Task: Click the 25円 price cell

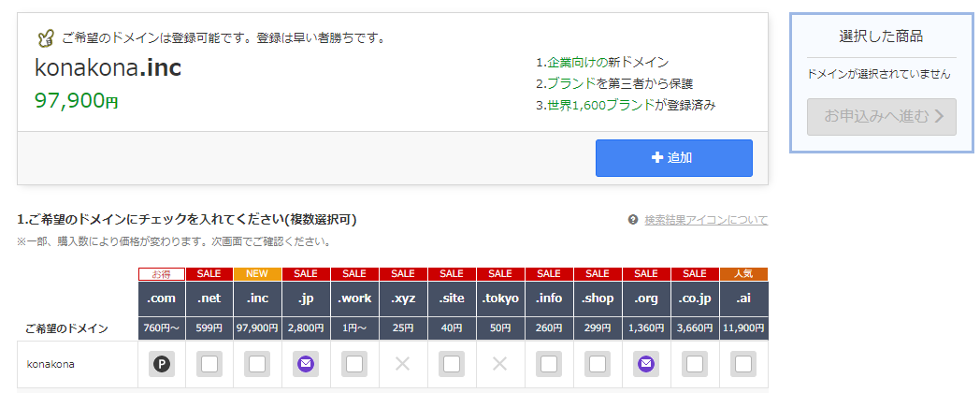Action: coord(403,327)
